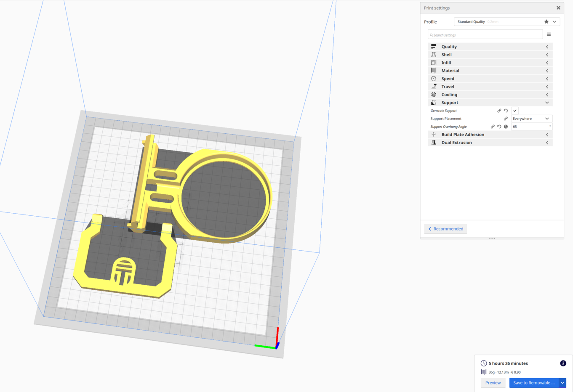Click link icon for Support Overhang Angle
Image resolution: width=573 pixels, height=392 pixels.
[x=493, y=127]
